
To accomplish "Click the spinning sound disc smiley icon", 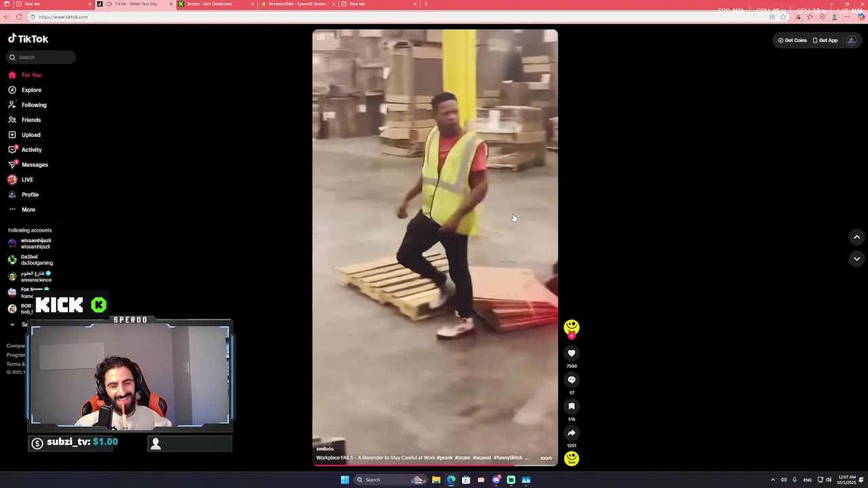I will click(572, 459).
